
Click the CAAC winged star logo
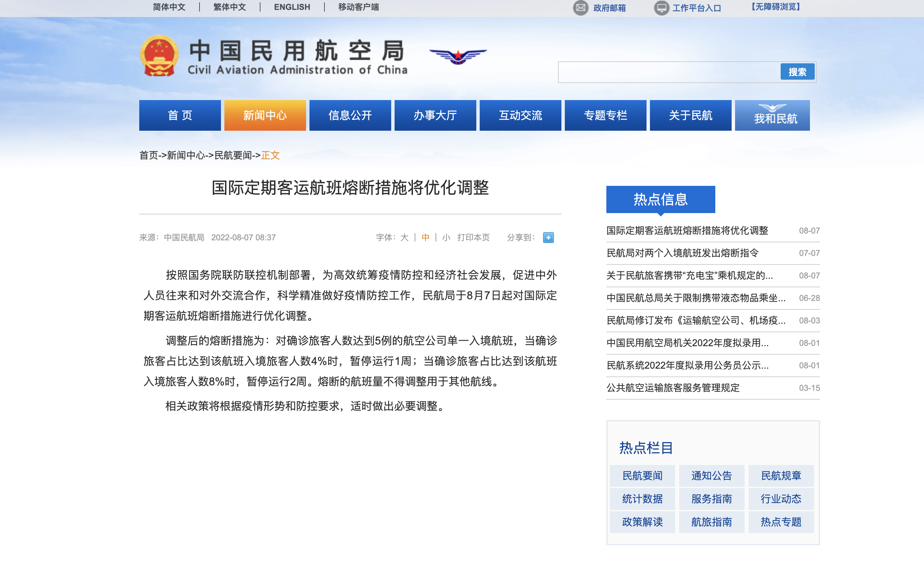coord(458,56)
